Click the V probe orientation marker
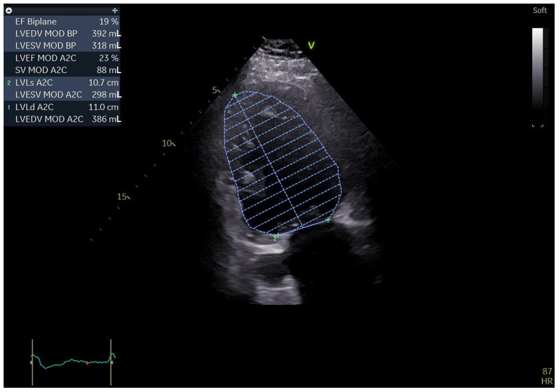The width and height of the screenshot is (560, 392). point(311,45)
